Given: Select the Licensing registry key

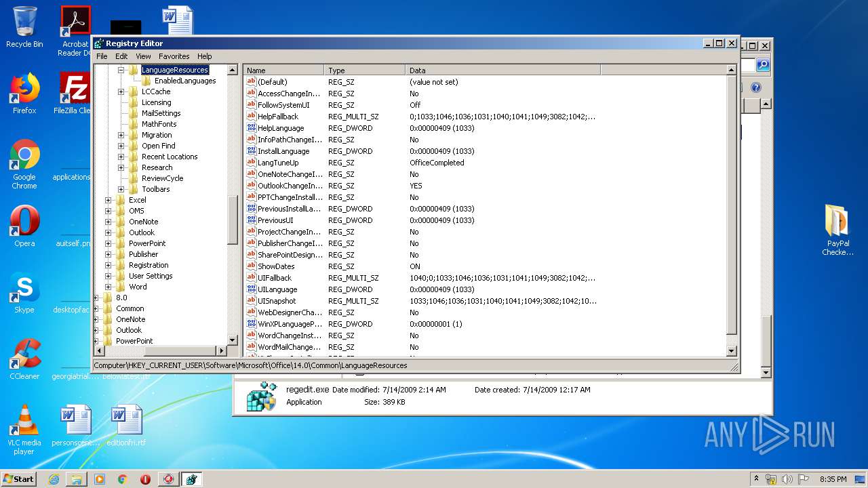Looking at the screenshot, I should 156,102.
